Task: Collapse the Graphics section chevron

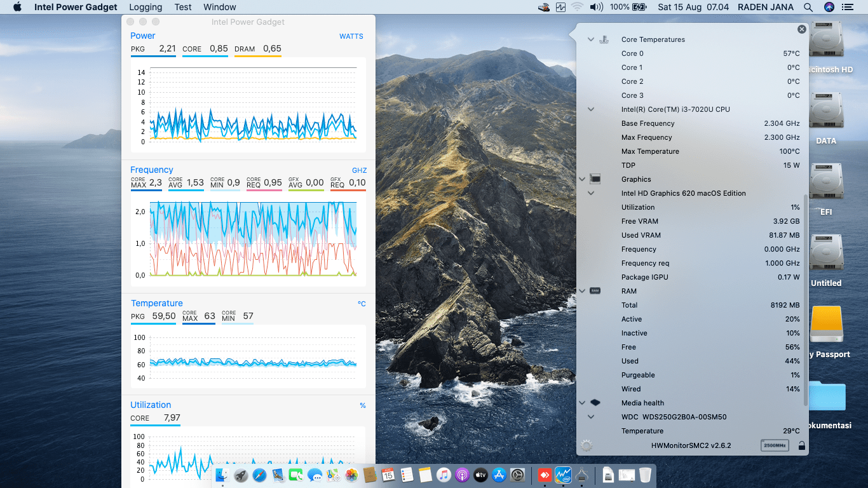Action: click(x=582, y=179)
